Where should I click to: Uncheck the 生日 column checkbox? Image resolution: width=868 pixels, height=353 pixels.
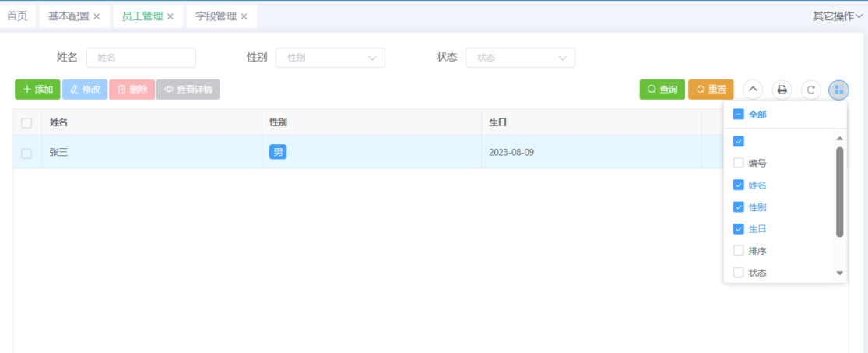click(739, 229)
